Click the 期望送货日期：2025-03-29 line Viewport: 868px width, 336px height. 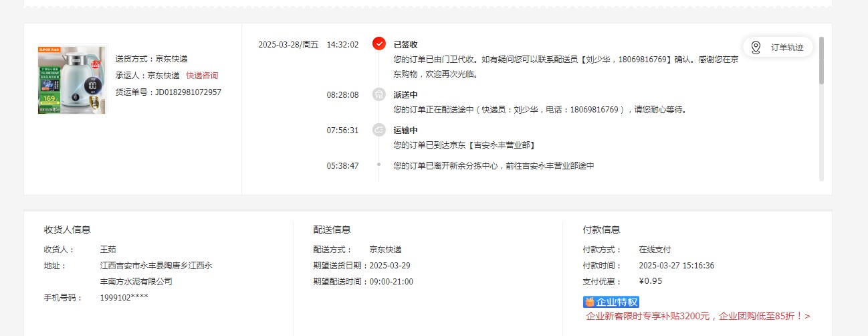[362, 266]
